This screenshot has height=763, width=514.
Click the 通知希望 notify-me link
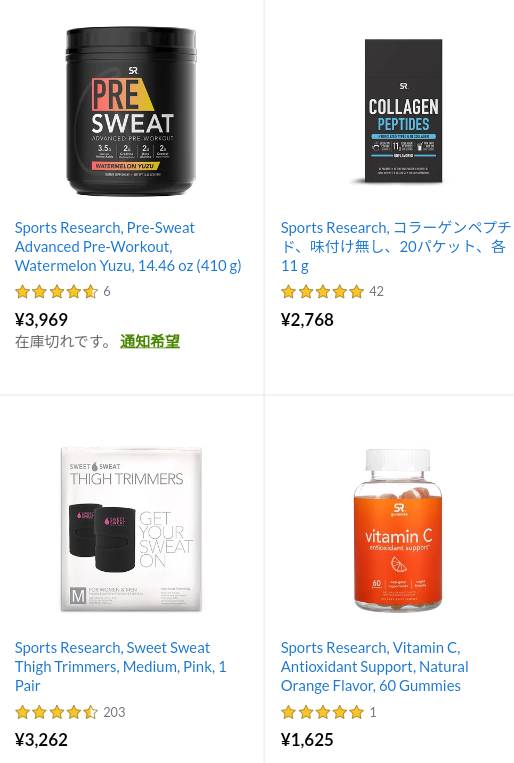150,342
